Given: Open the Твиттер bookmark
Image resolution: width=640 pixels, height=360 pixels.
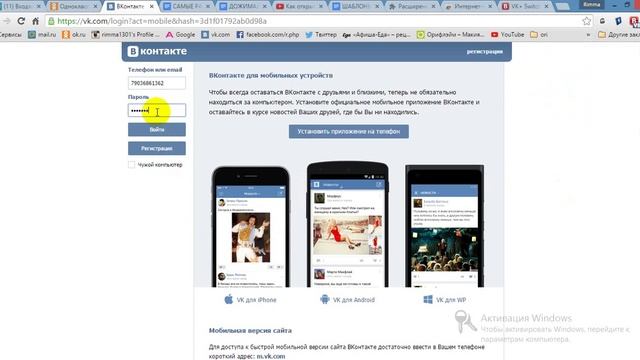Looking at the screenshot, I should (x=321, y=35).
